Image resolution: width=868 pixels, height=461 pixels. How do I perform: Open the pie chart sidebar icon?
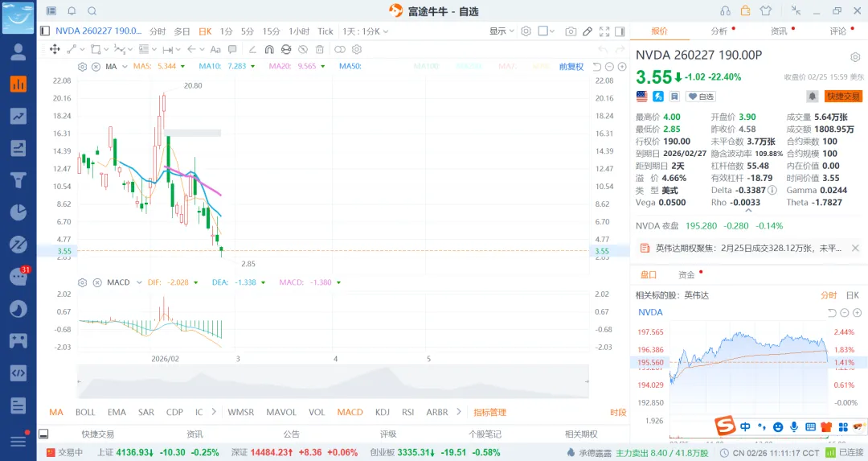point(18,212)
